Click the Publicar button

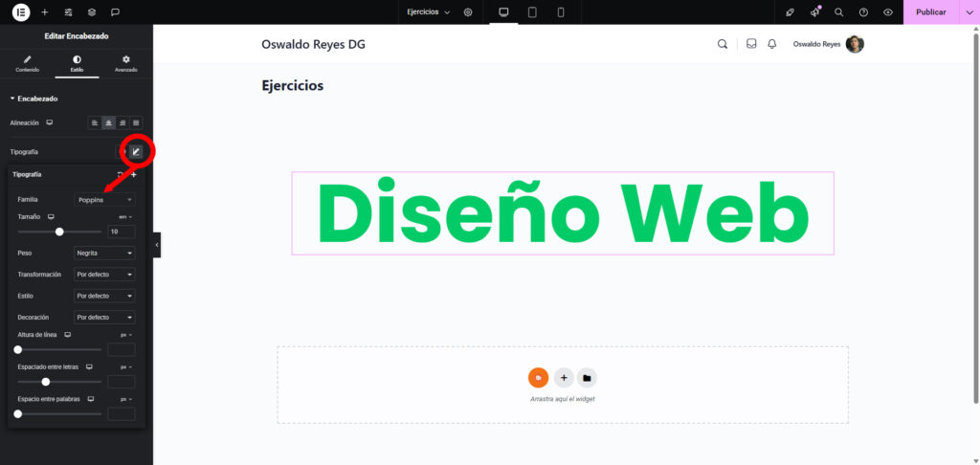930,12
